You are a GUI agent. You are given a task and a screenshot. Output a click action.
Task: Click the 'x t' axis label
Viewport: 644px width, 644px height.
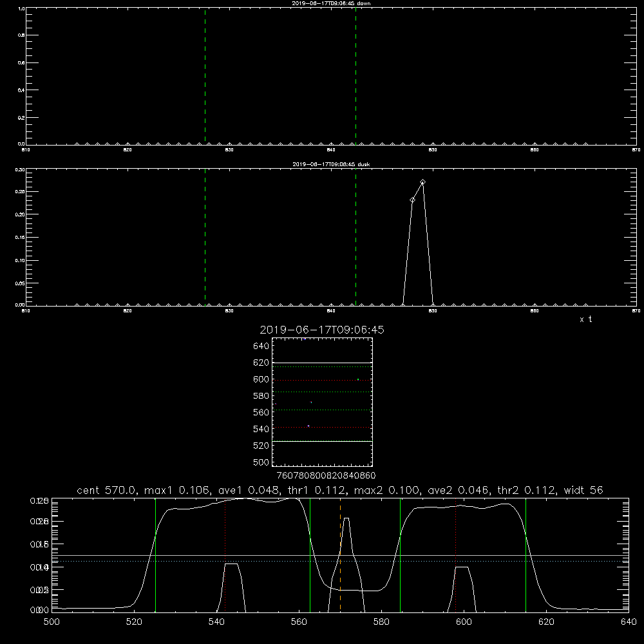tap(585, 319)
